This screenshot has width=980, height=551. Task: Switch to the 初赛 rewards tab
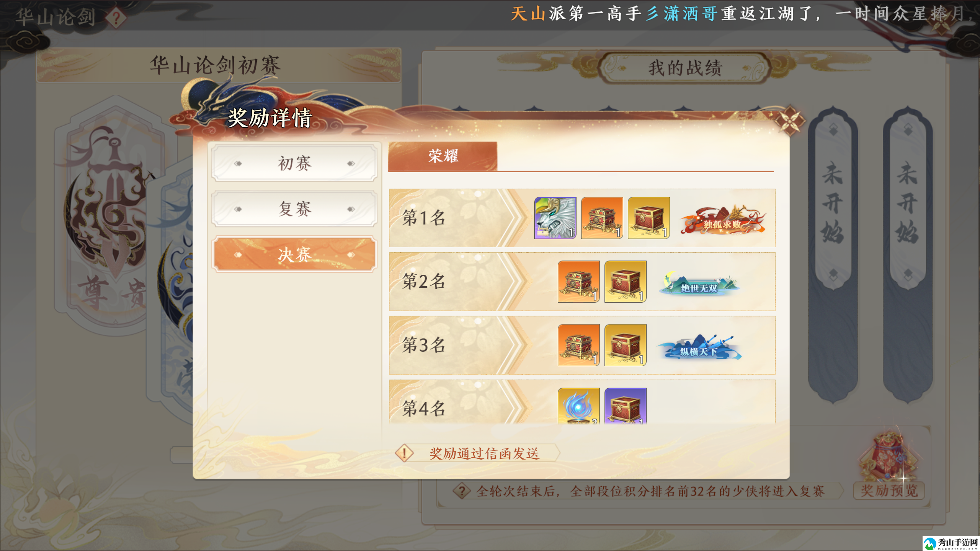tap(294, 163)
